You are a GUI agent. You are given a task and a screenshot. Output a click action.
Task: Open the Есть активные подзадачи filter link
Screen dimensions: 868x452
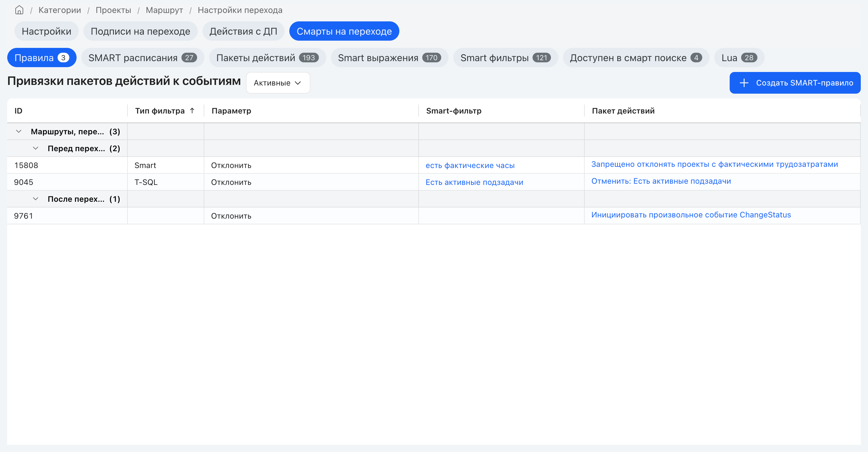point(474,182)
